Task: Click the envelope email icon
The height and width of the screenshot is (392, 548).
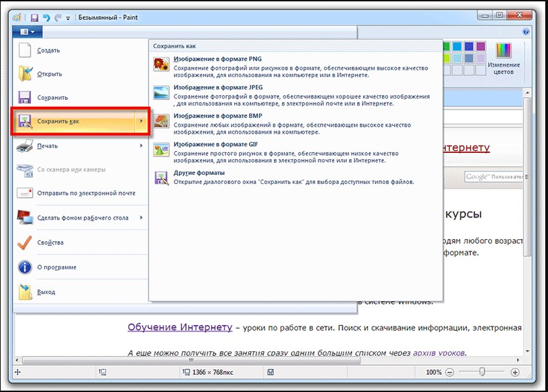Action: [x=25, y=193]
